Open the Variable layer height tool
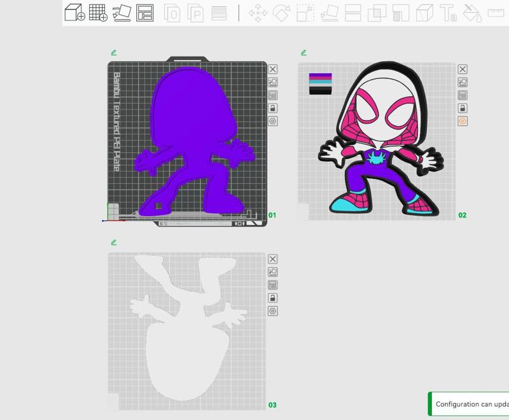509x420 pixels. (x=219, y=13)
